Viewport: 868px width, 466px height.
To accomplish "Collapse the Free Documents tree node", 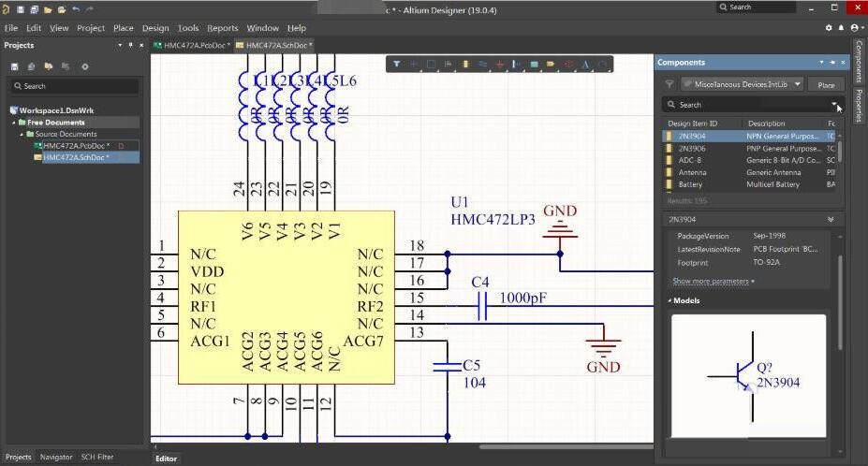I will (x=14, y=123).
